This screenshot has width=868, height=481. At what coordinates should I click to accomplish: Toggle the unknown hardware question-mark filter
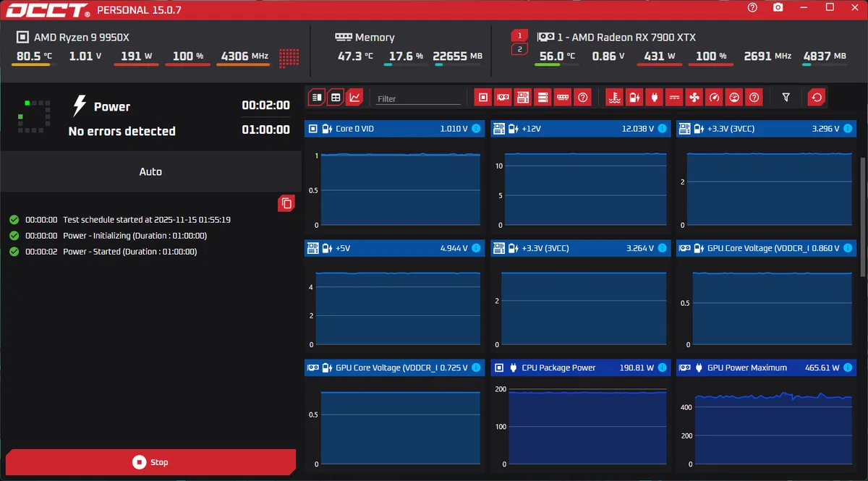pos(582,97)
